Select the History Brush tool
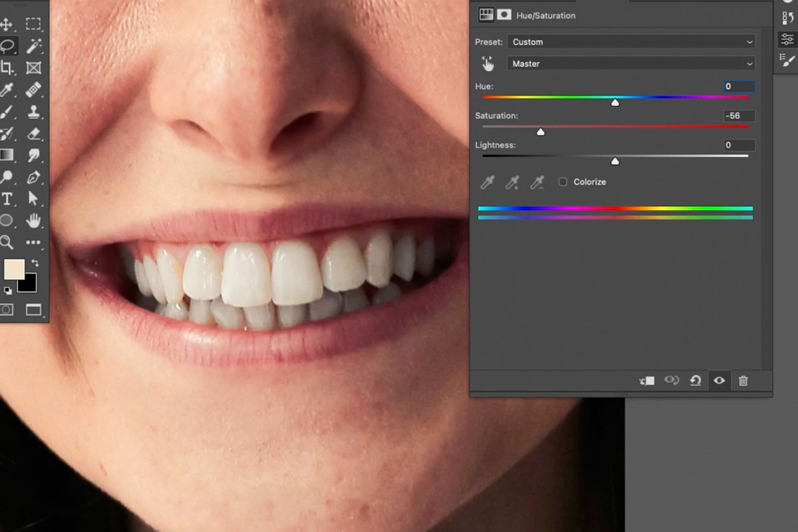 click(7, 134)
